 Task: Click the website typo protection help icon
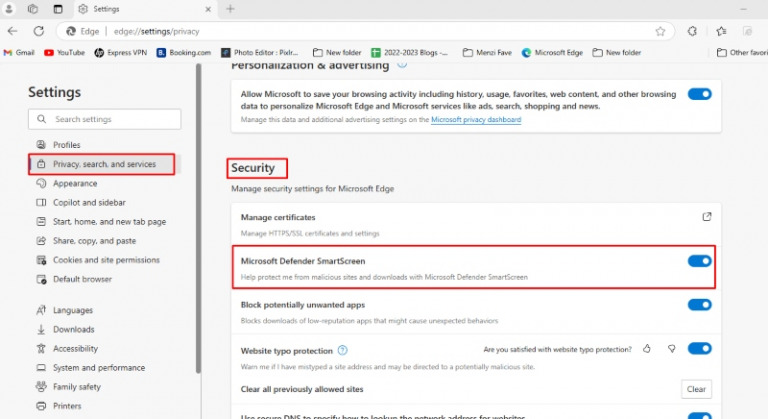tap(342, 350)
